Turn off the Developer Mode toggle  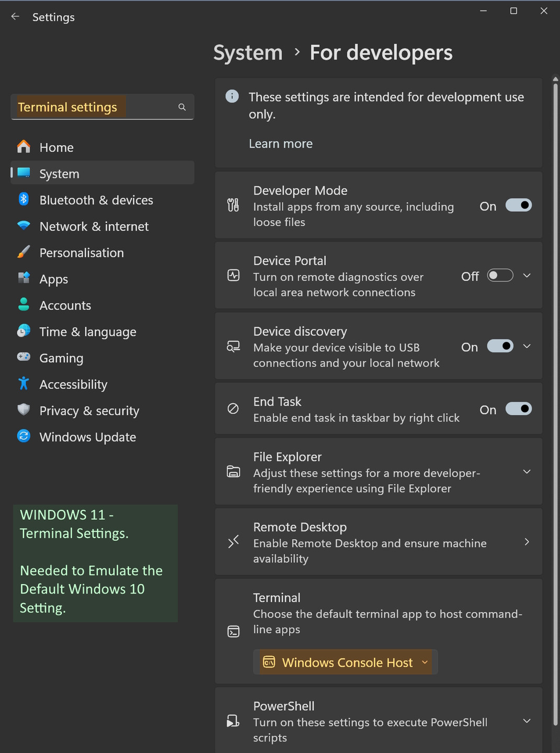pos(518,206)
